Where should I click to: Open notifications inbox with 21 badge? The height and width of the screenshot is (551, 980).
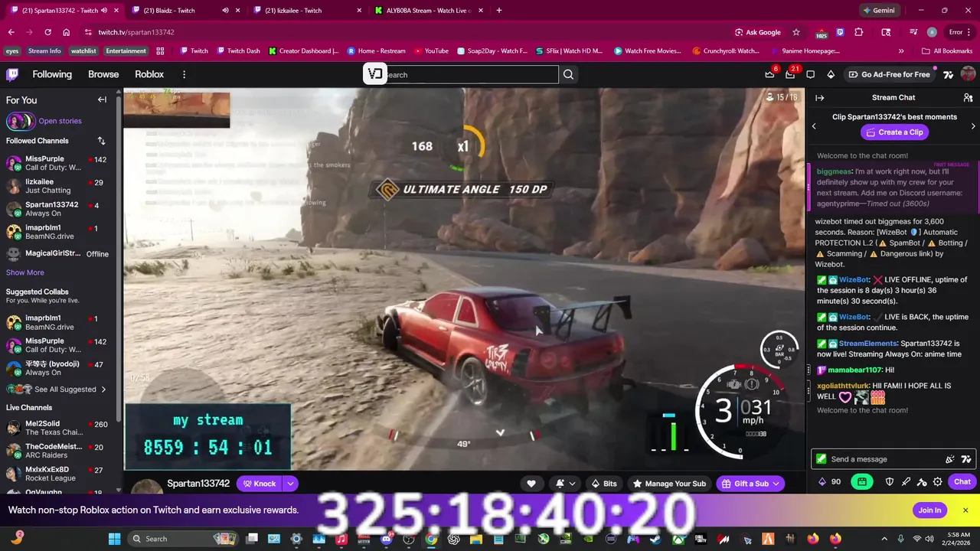click(x=790, y=74)
